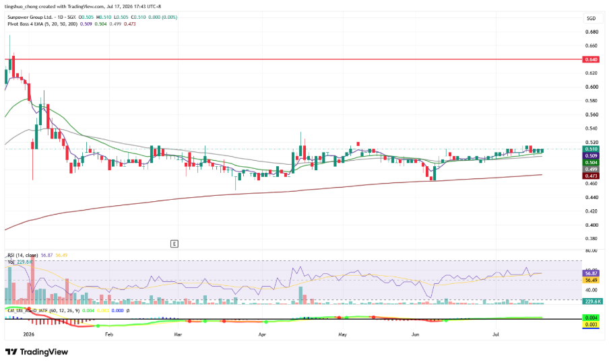611x364 pixels.
Task: Click the 0.510 current price label
Action: (x=591, y=149)
